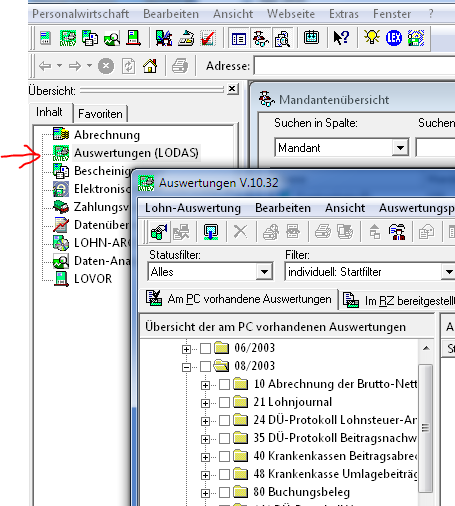Check the 06/2003 folder checkbox
455x506 pixels.
click(x=205, y=349)
